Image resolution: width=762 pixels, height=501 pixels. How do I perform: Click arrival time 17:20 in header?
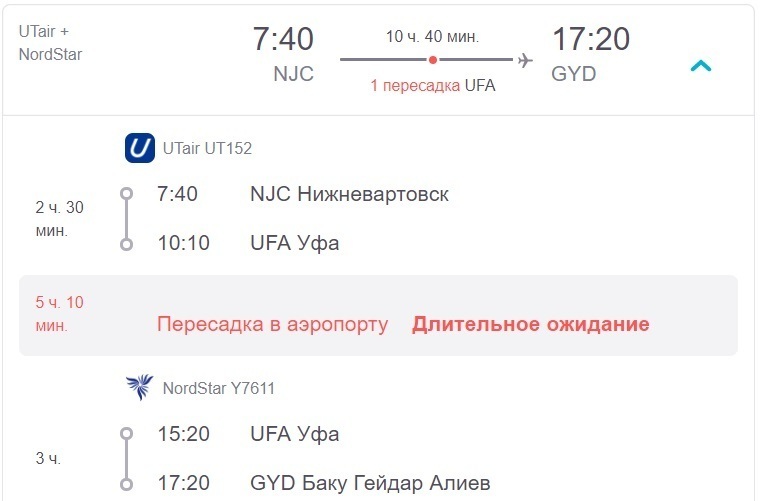(x=591, y=39)
